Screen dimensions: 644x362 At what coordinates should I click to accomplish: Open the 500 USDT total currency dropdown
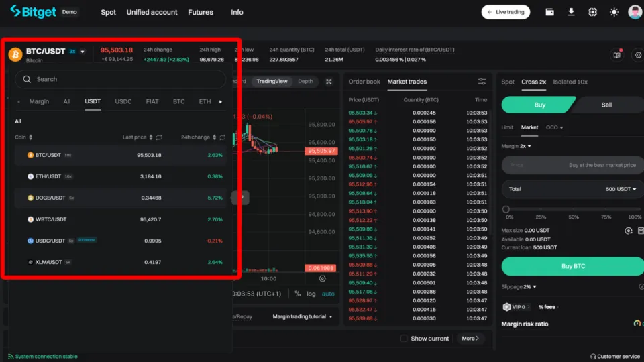pos(621,189)
